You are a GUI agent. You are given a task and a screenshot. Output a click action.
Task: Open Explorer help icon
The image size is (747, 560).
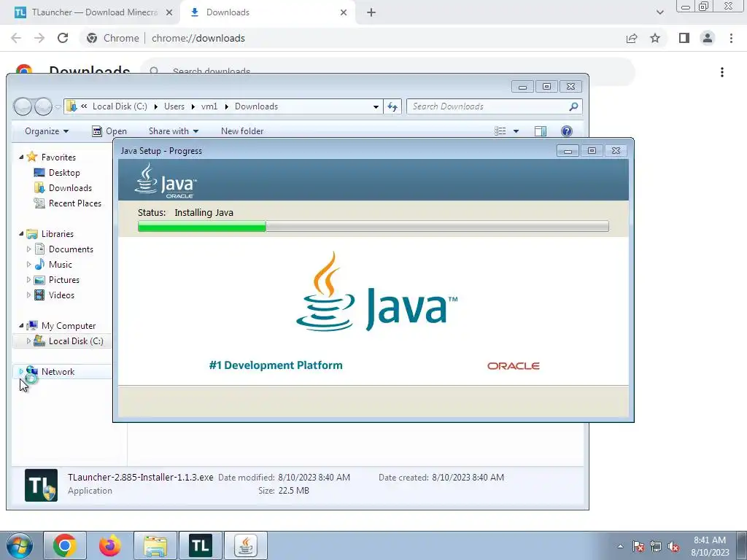(x=566, y=131)
